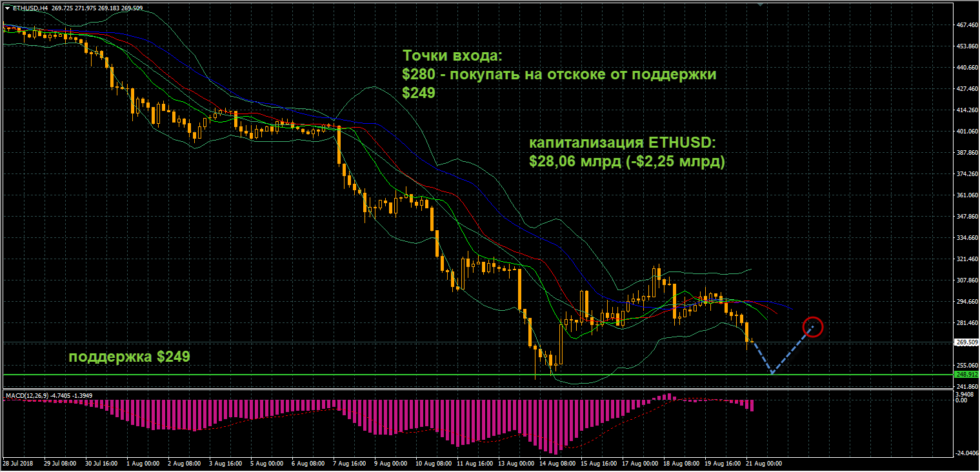The height and width of the screenshot is (472, 980).
Task: Open the chart menu triangle beside ETHUSD,H4
Action: point(7,8)
